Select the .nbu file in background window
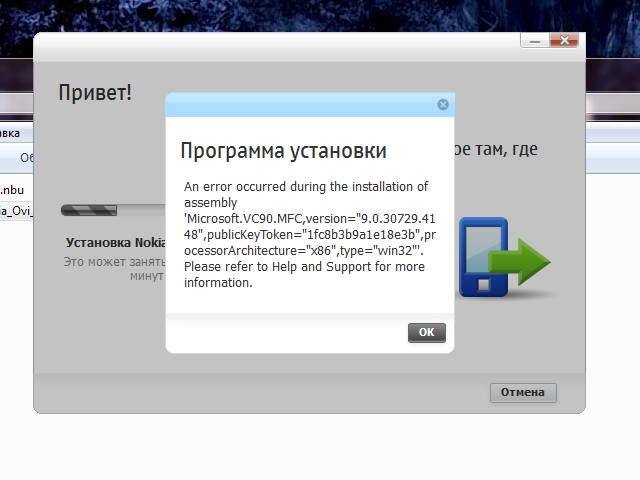This screenshot has height=480, width=640. point(12,189)
